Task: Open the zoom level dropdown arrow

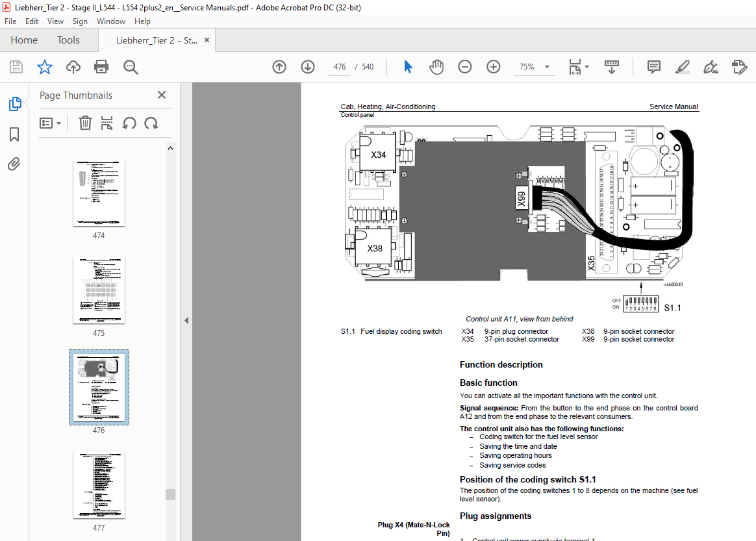Action: [548, 67]
